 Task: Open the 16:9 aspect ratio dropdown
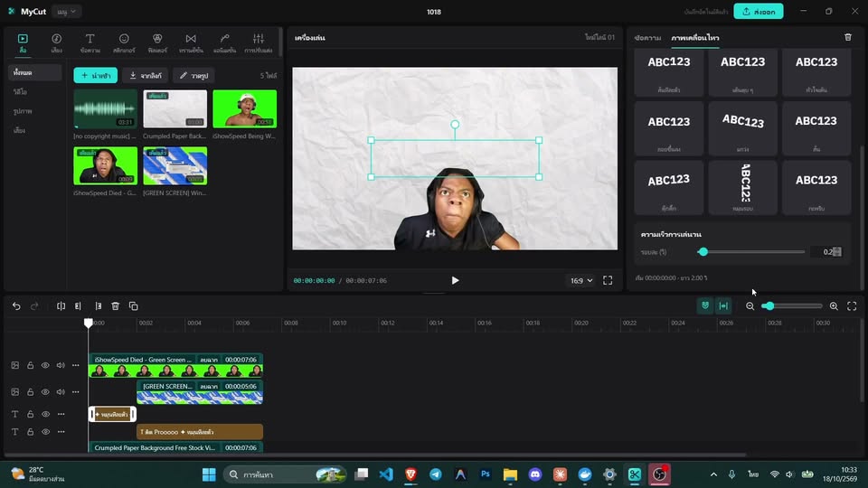581,280
